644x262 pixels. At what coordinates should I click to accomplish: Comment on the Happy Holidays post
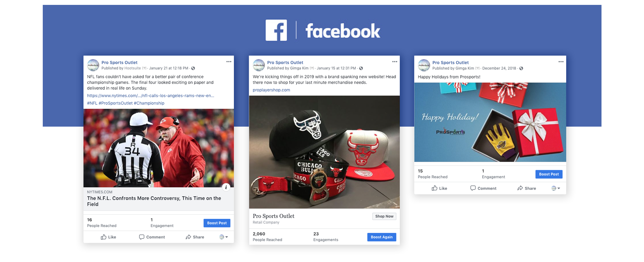tap(483, 188)
